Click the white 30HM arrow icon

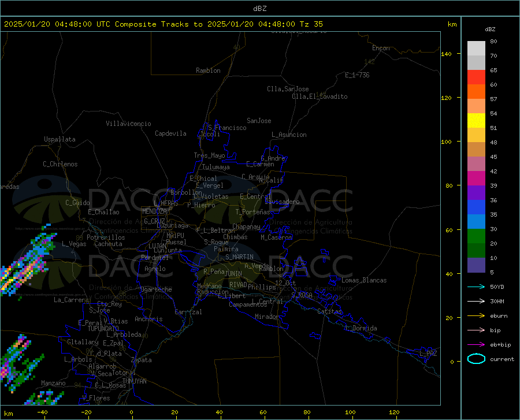coord(476,302)
